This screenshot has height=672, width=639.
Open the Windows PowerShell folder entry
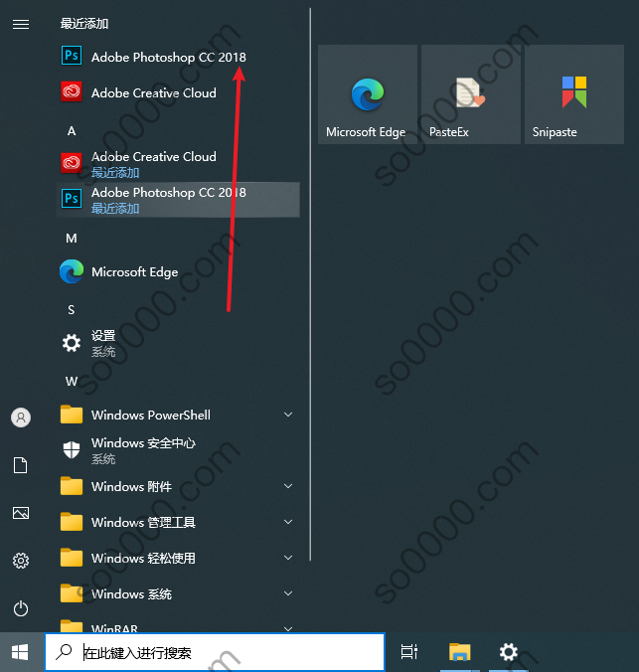[x=178, y=415]
